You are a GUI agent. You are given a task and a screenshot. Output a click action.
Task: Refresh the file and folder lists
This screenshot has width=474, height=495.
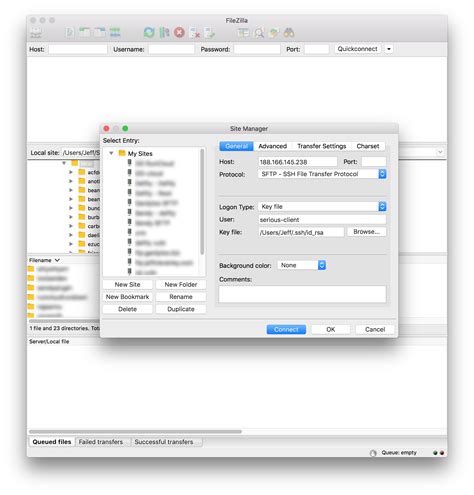(x=149, y=33)
